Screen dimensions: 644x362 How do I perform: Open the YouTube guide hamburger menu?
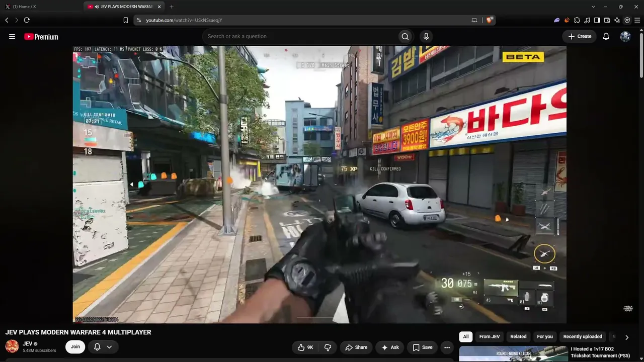tap(12, 36)
